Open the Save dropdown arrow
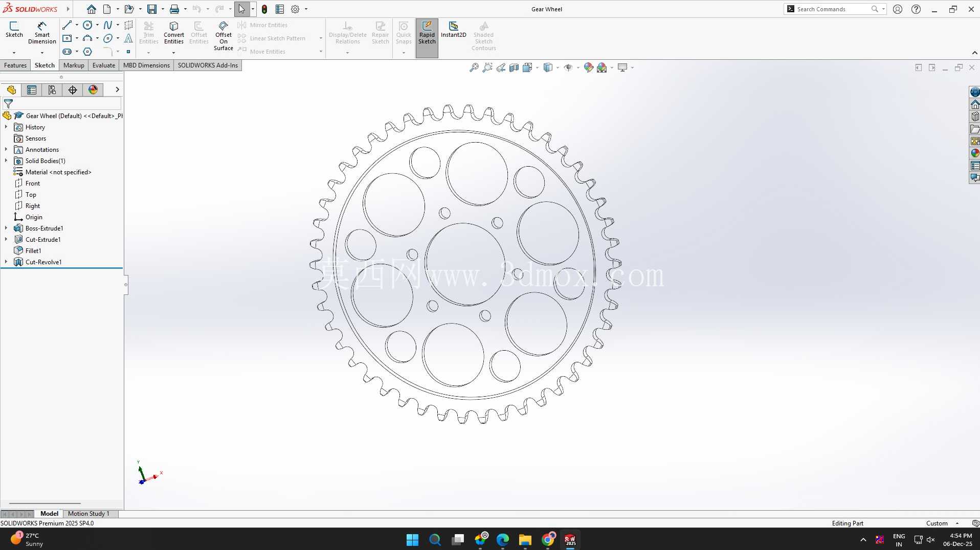Screen dimensions: 980x550 pos(163,9)
